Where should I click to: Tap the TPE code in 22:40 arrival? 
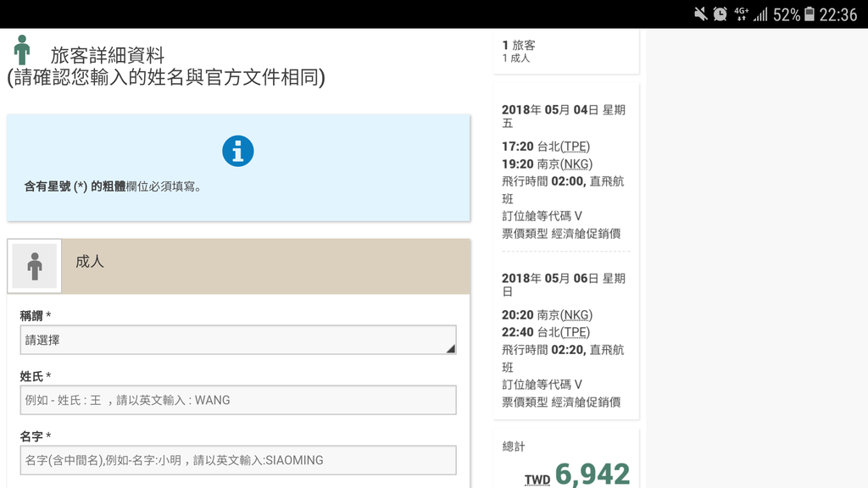(x=576, y=332)
